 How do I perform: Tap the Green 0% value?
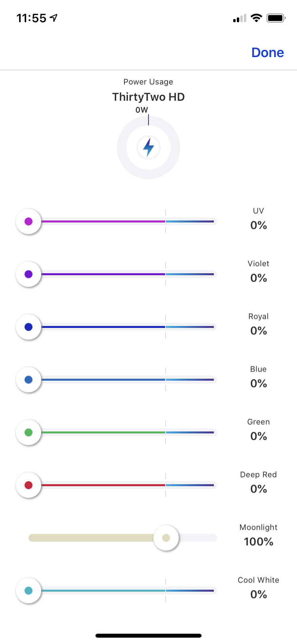(259, 436)
